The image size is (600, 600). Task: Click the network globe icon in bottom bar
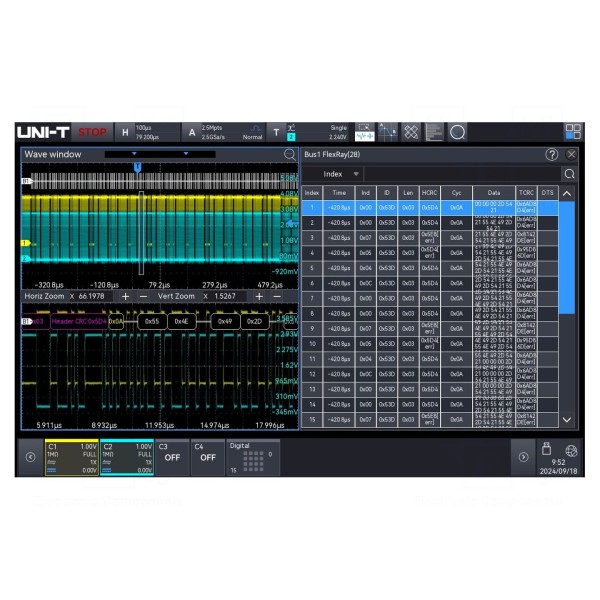571,450
